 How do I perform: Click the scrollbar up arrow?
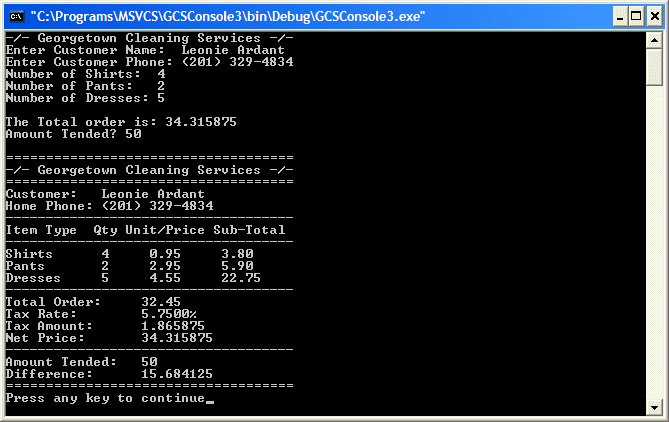pos(654,41)
